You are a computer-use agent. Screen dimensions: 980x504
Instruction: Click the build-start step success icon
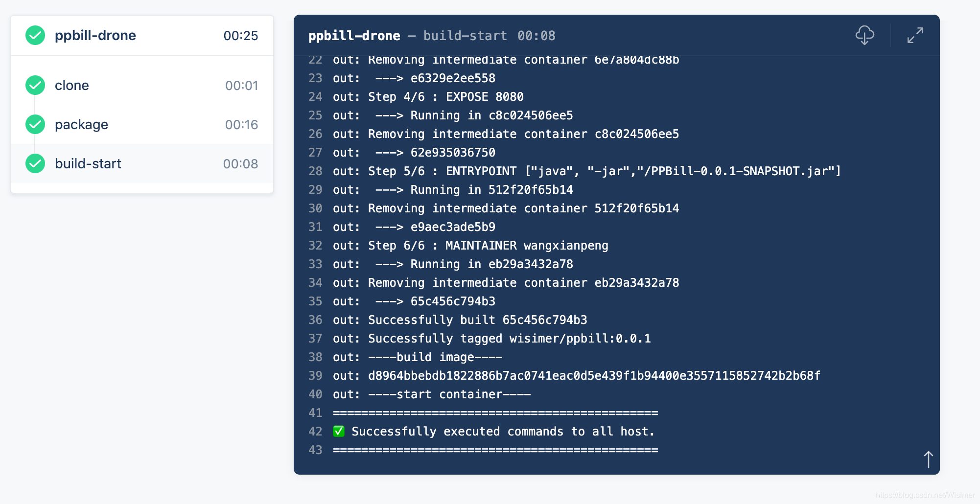(x=35, y=163)
